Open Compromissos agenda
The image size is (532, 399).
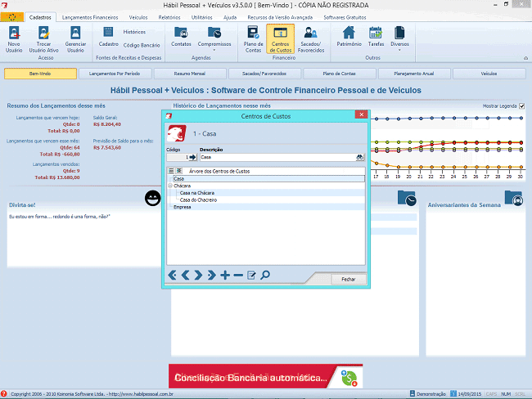point(214,37)
